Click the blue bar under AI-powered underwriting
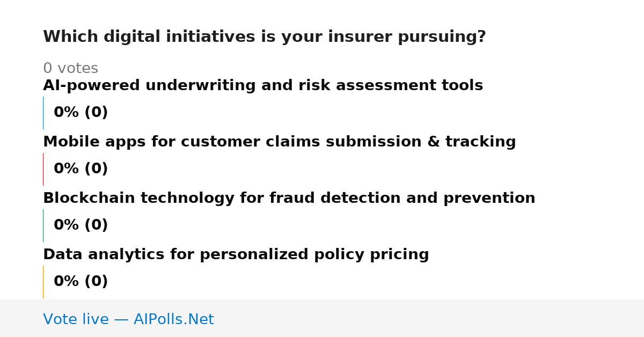Screen dimensions: 644x337 point(43,113)
